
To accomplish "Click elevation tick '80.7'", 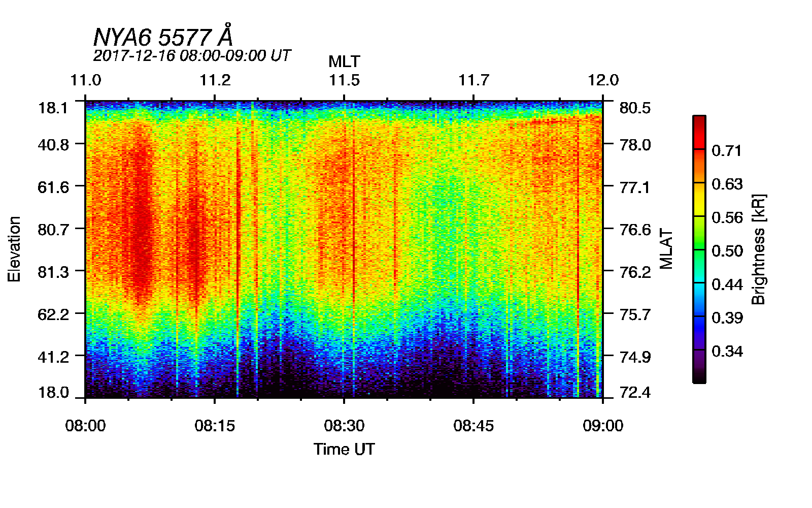I will point(53,230).
